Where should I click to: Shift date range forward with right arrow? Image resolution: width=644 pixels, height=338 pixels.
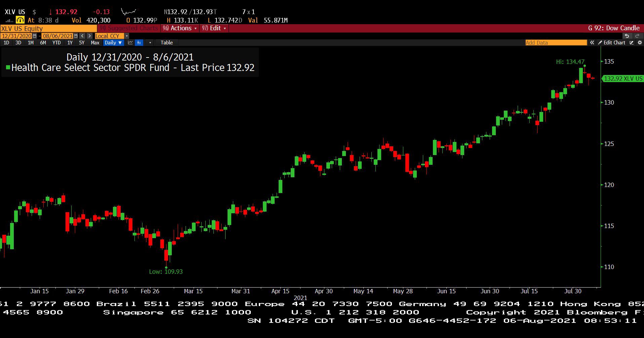pos(89,36)
